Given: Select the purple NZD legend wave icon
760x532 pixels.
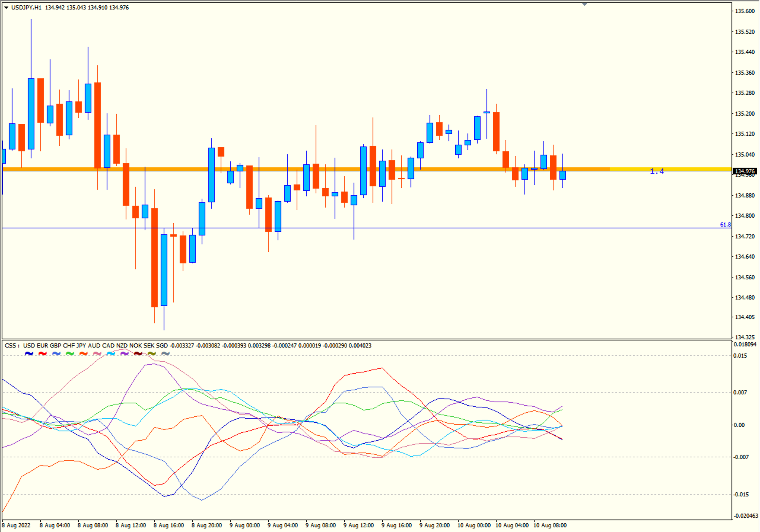Looking at the screenshot, I should (x=125, y=354).
